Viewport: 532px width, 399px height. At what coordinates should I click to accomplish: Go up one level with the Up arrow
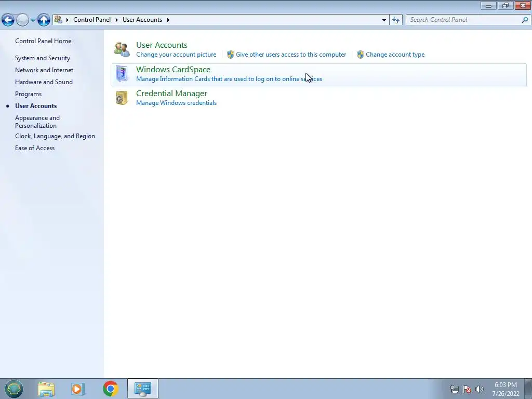pyautogui.click(x=44, y=20)
